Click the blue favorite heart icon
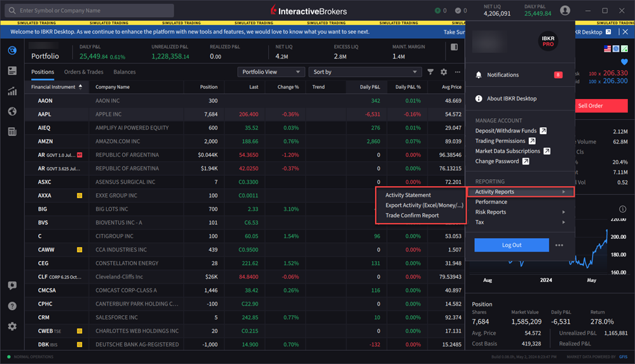 624,62
